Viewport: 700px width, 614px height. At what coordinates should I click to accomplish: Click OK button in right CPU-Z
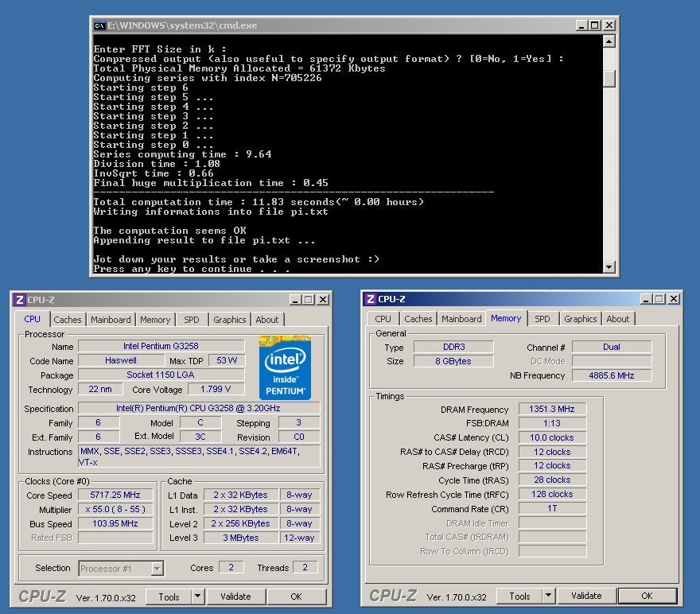[x=647, y=596]
